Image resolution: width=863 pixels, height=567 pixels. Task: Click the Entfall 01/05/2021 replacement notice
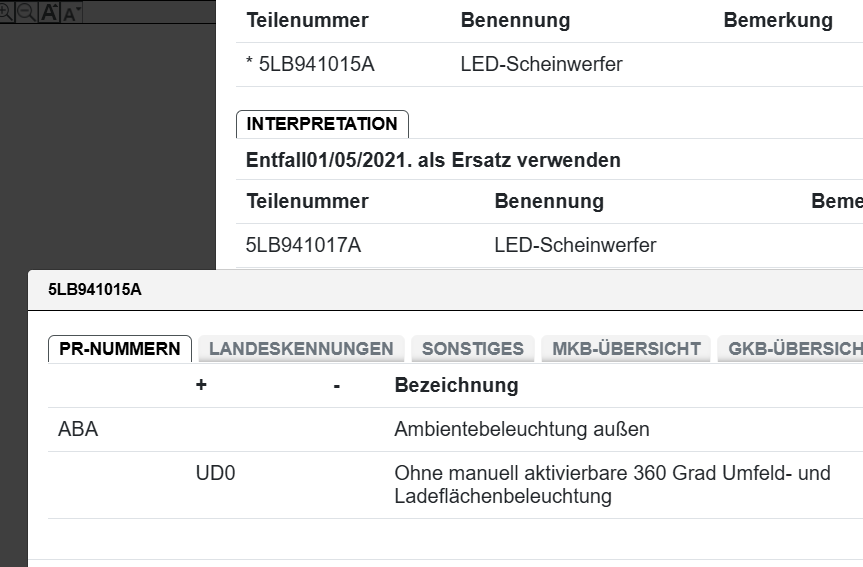(433, 160)
